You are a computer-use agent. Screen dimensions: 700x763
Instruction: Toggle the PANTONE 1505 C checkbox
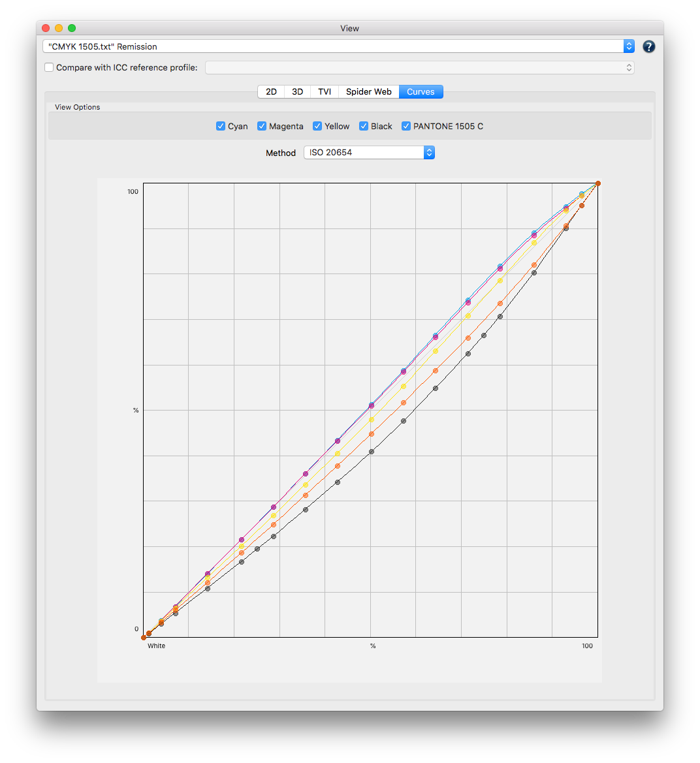coord(406,126)
